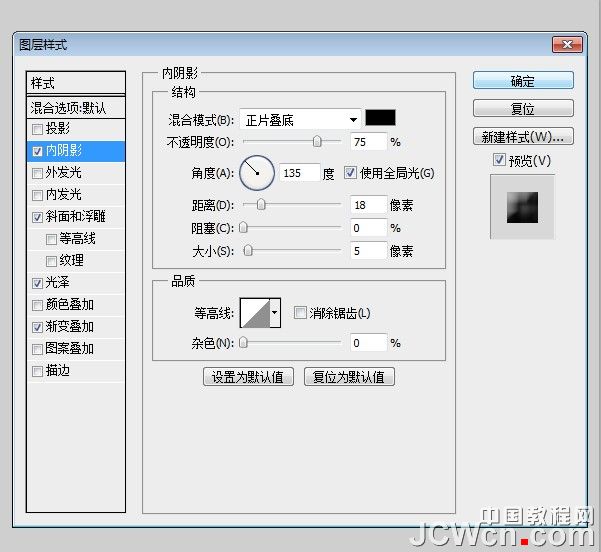Click the 阻塞 choke slider handle

tap(243, 227)
